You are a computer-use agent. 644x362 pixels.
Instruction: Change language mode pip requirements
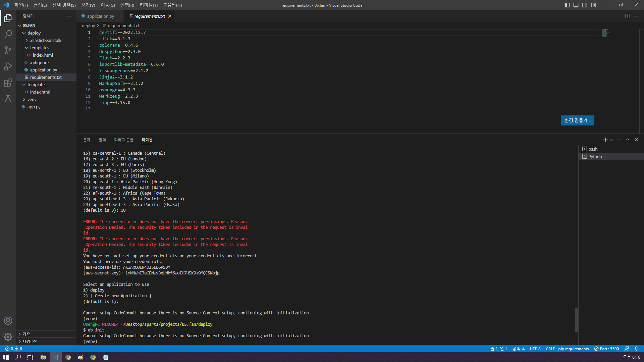tap(574, 349)
